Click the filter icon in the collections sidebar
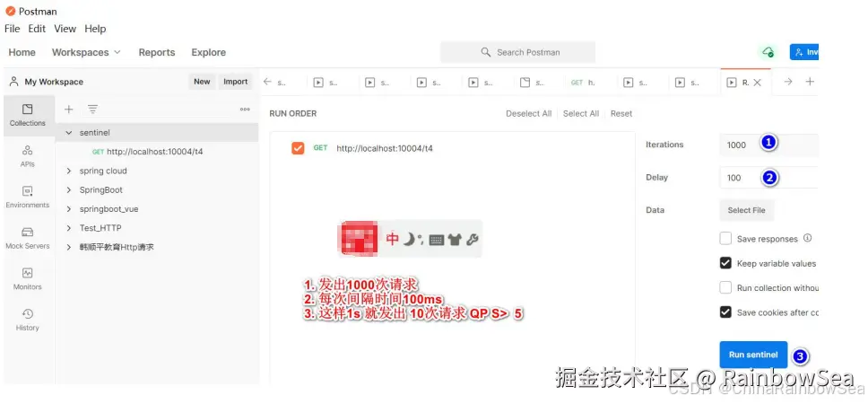The image size is (868, 404). pyautogui.click(x=93, y=110)
